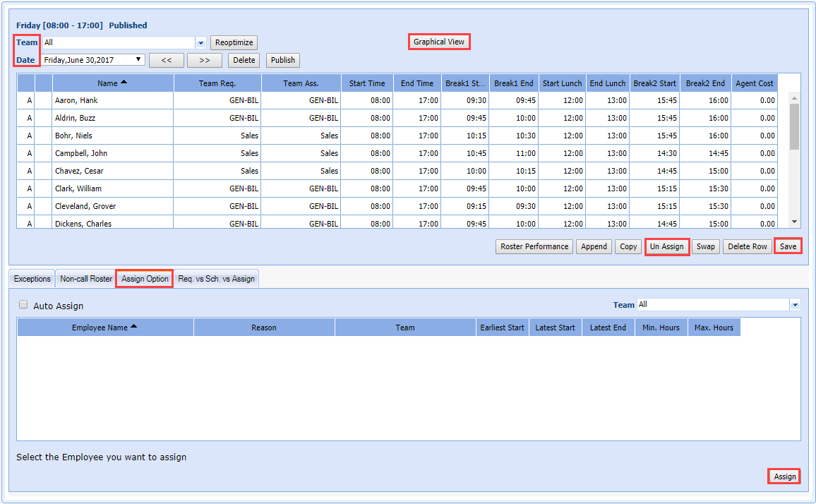Click the Un Assign button
This screenshot has width=816, height=504.
pos(667,246)
